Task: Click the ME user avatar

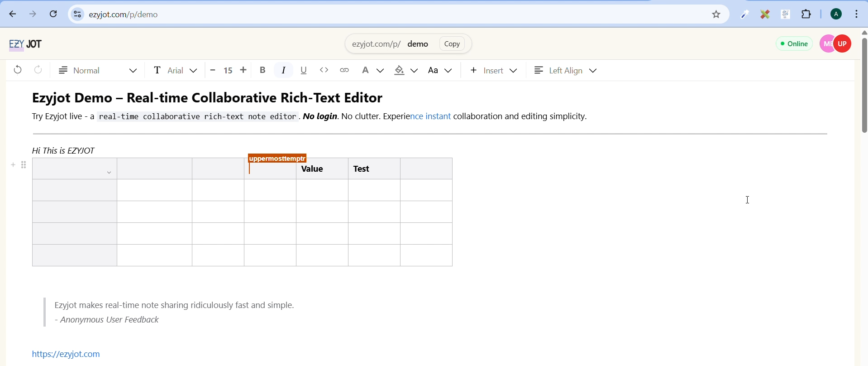Action: (x=828, y=44)
